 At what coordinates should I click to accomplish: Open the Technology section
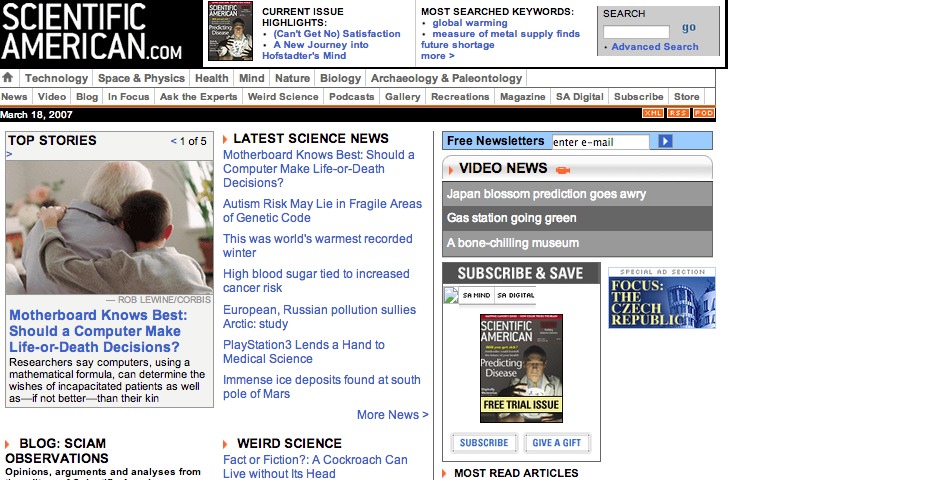tap(56, 78)
